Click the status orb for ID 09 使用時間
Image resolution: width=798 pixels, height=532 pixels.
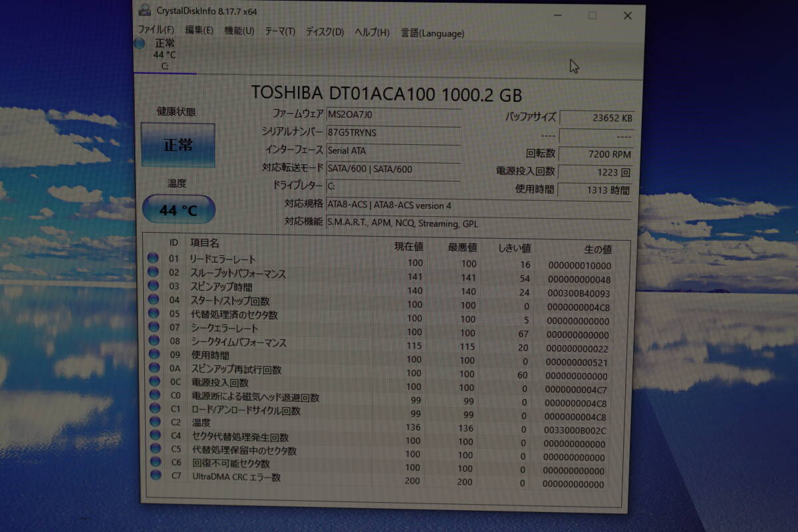point(154,354)
